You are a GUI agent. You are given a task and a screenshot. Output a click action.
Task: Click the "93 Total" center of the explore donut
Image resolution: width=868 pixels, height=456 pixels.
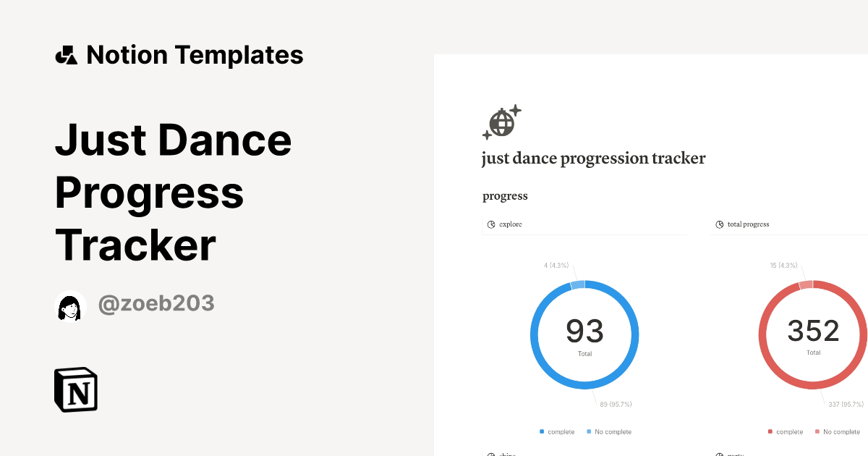585,335
